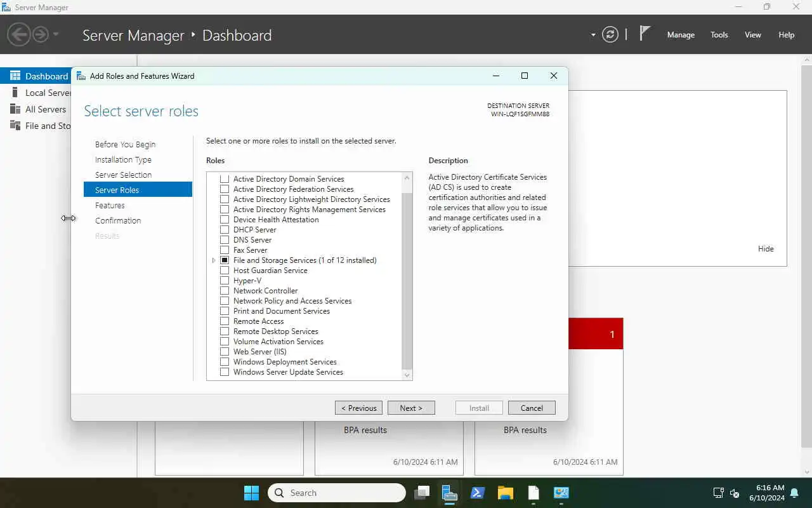Click the red tile showing 1 alert
This screenshot has height=508, width=812.
pyautogui.click(x=596, y=334)
